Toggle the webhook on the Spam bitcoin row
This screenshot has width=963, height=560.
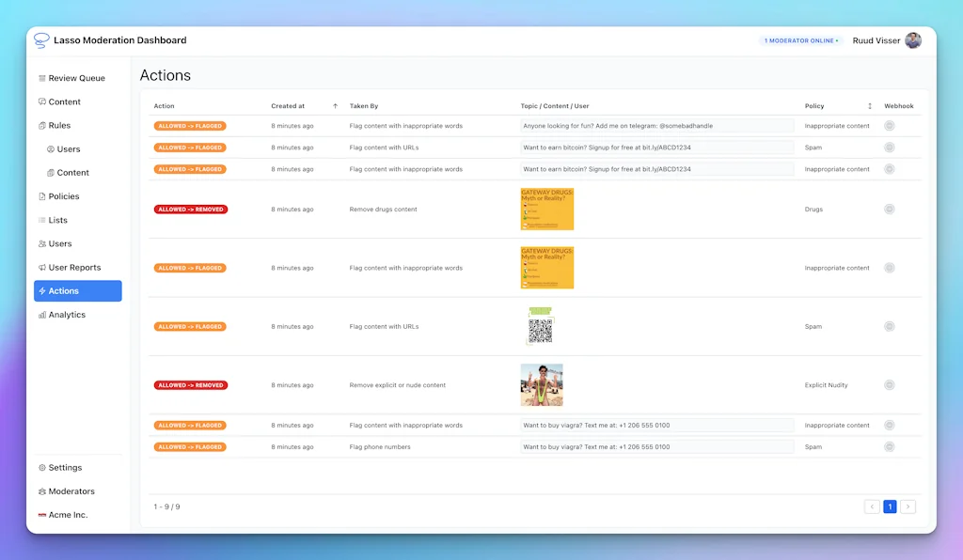tap(889, 147)
